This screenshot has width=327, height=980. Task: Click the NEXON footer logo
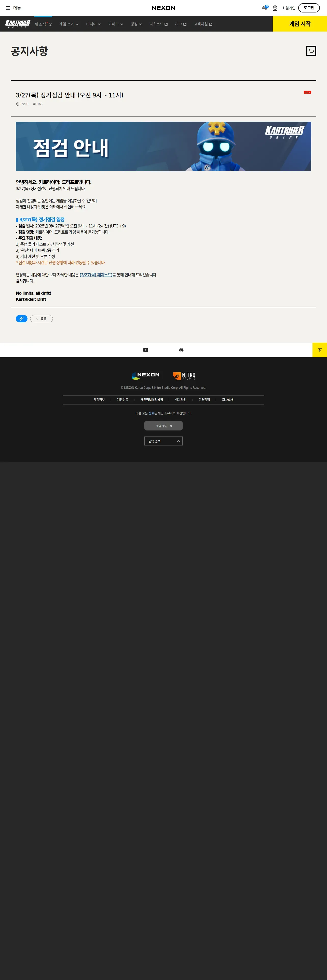coord(146,376)
